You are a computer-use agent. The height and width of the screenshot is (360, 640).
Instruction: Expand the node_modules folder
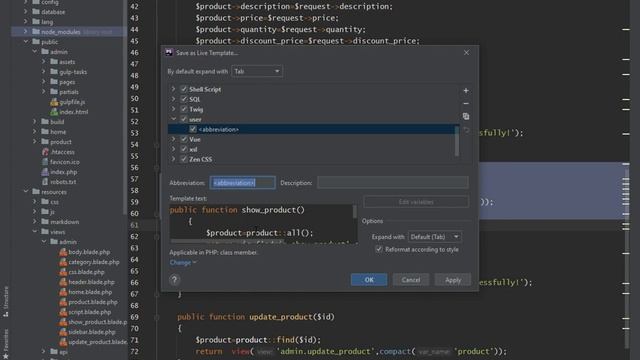pyautogui.click(x=26, y=31)
